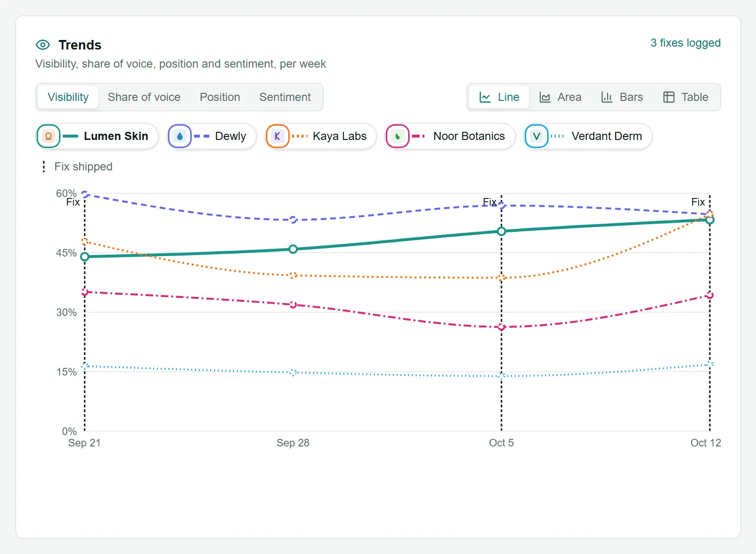Click the 45% axis label
The width and height of the screenshot is (756, 554).
(66, 253)
